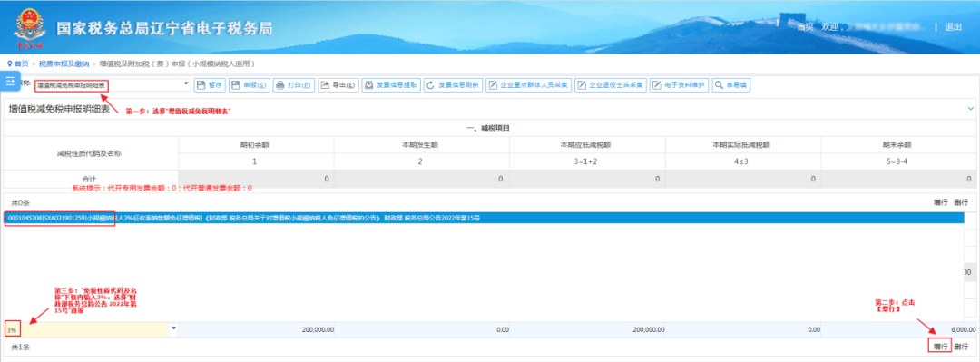Image resolution: width=980 pixels, height=362 pixels.
Task: Open 电子资料维护
Action: click(680, 85)
